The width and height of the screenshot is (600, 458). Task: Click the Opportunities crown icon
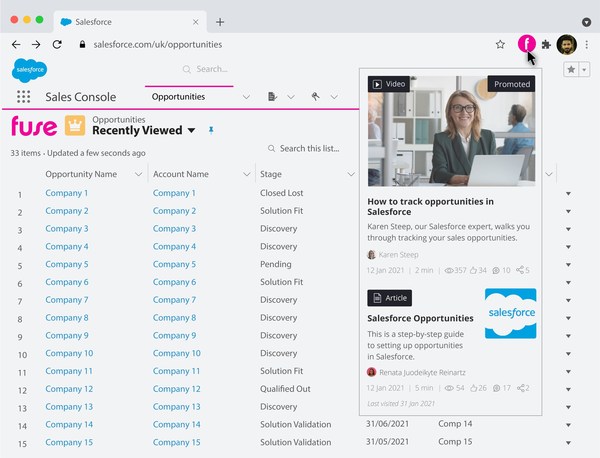coord(75,125)
